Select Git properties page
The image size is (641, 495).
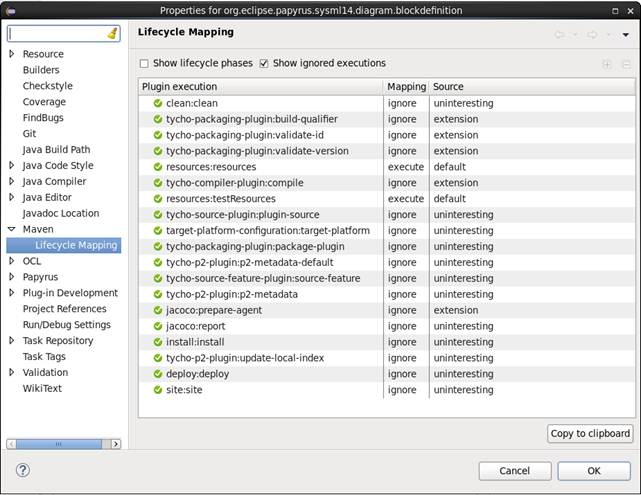pyautogui.click(x=29, y=134)
